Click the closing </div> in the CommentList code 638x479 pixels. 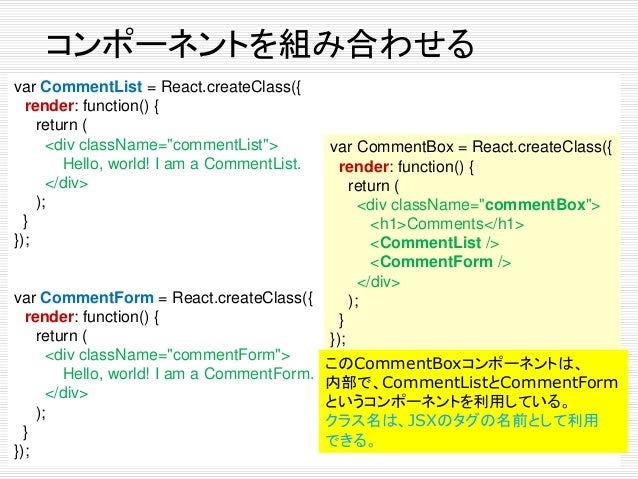click(x=67, y=183)
